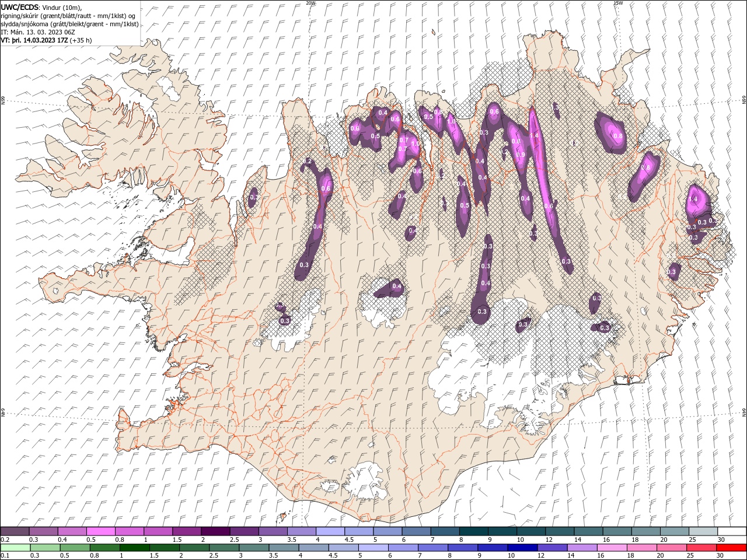The height and width of the screenshot is (560, 747).
Task: Click the '15W' longitude label at top
Action: tap(618, 3)
